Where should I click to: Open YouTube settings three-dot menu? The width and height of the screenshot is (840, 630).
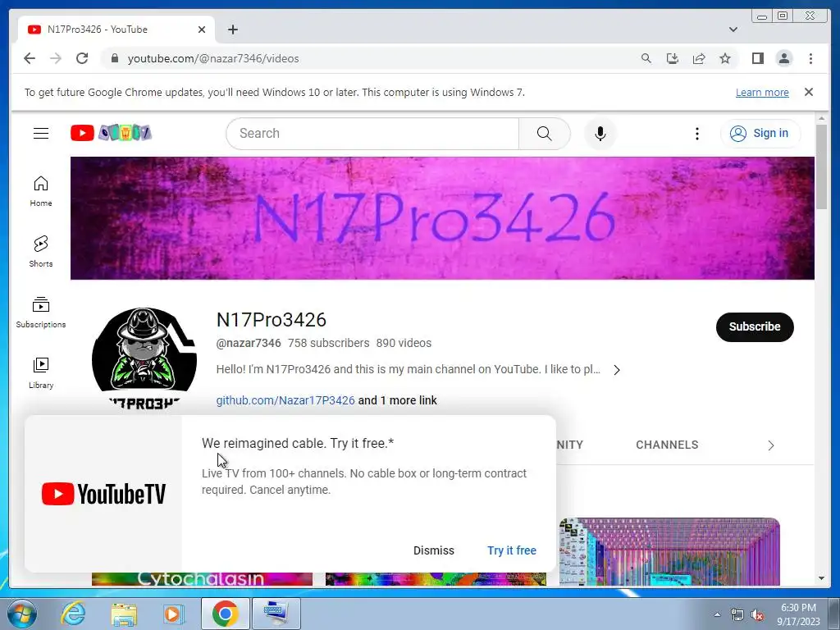point(696,134)
